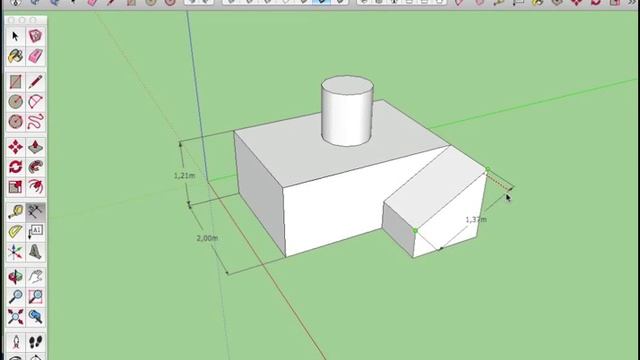Select the Position Camera tool
Screen dimensions: 640x360
coord(16,342)
